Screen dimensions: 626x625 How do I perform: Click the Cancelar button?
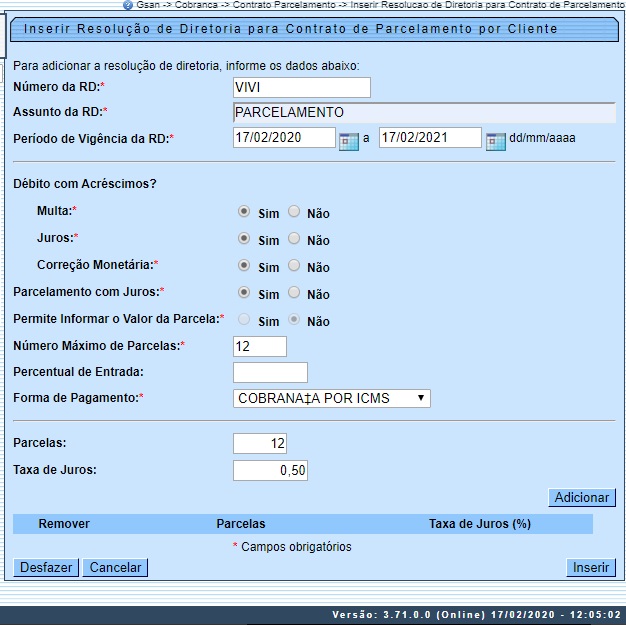115,567
